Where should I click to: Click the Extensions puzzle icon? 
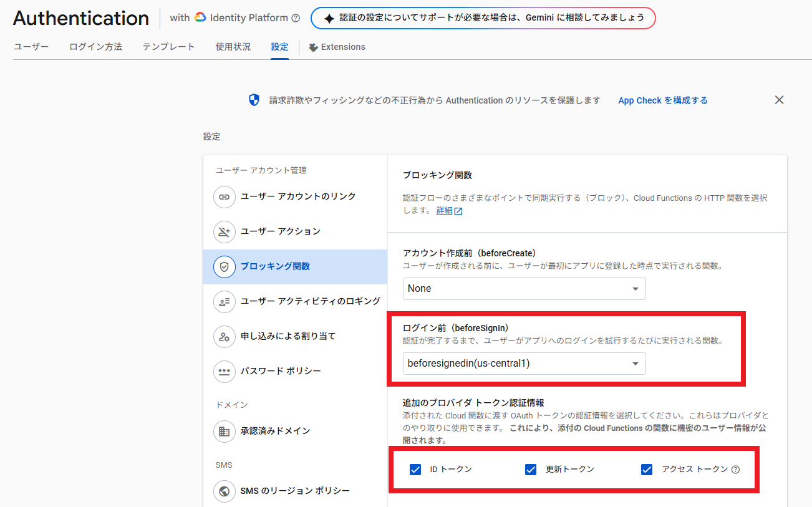pos(313,47)
